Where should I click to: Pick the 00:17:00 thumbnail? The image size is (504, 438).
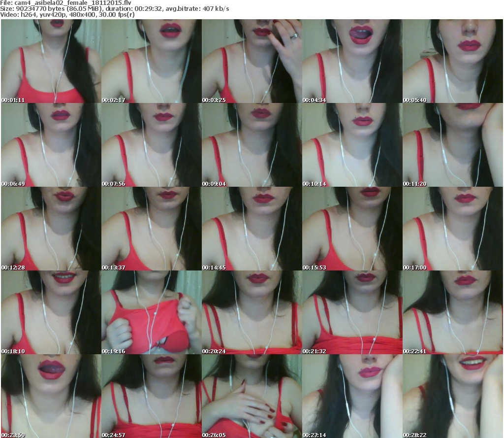pyautogui.click(x=453, y=229)
